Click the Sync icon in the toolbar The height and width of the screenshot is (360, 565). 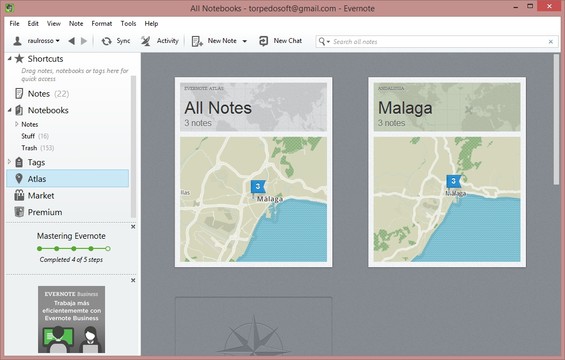(106, 41)
